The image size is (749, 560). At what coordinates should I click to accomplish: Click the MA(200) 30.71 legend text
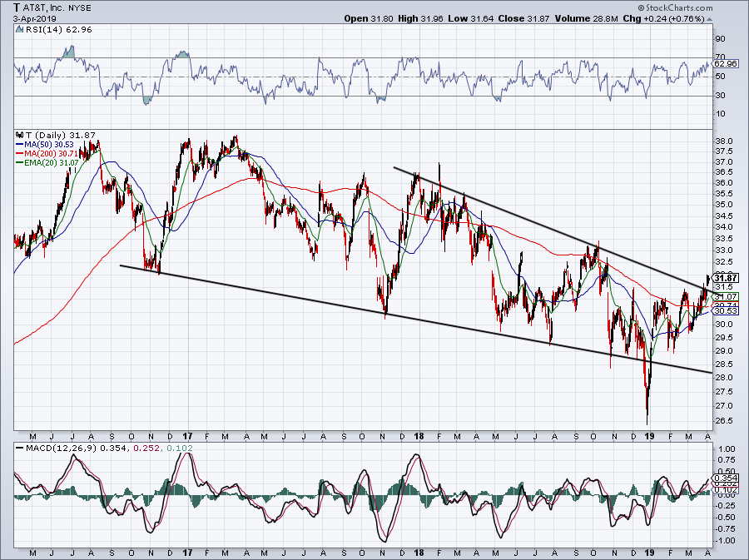click(x=51, y=153)
